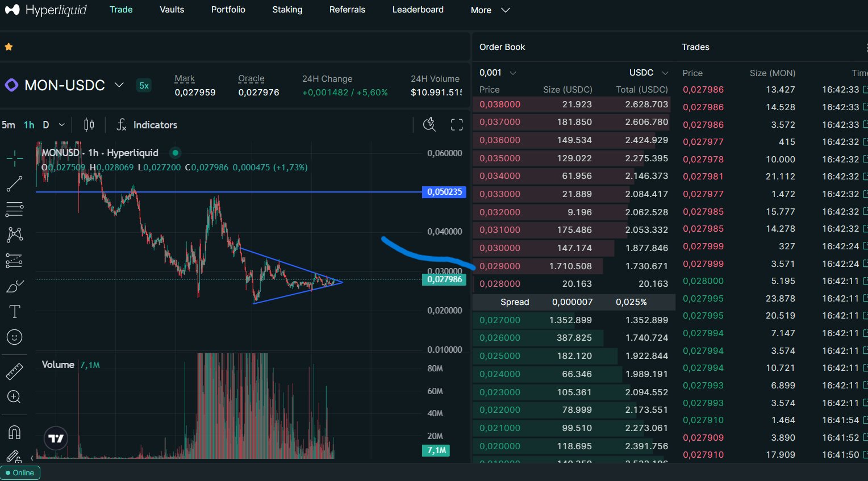Expand the More navigation menu

pos(490,10)
